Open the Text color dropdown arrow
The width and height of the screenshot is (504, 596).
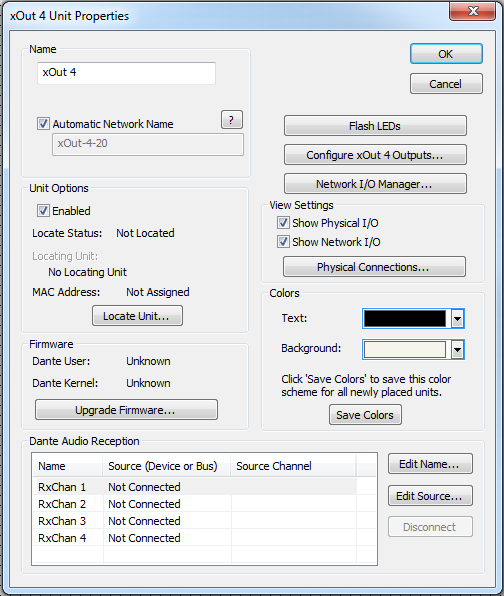[458, 319]
